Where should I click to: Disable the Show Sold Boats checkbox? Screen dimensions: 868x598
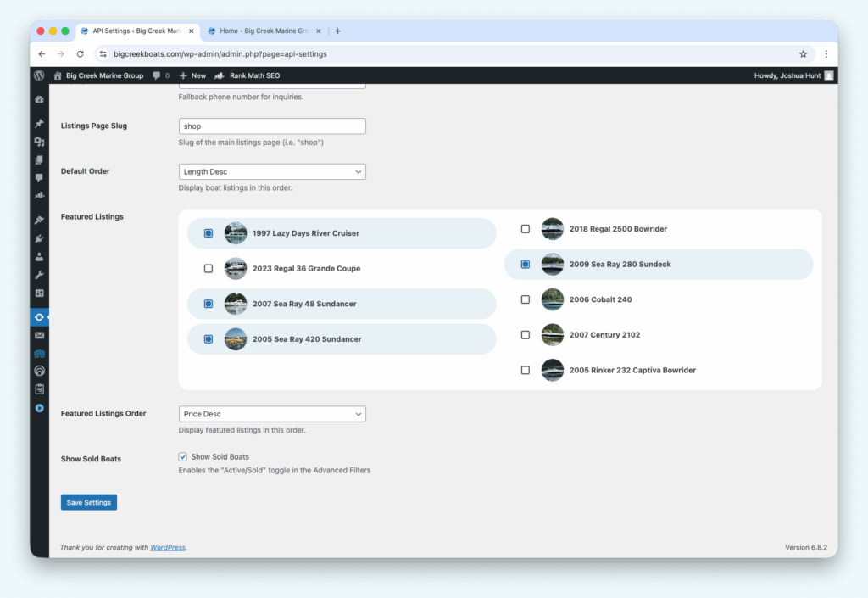point(183,457)
